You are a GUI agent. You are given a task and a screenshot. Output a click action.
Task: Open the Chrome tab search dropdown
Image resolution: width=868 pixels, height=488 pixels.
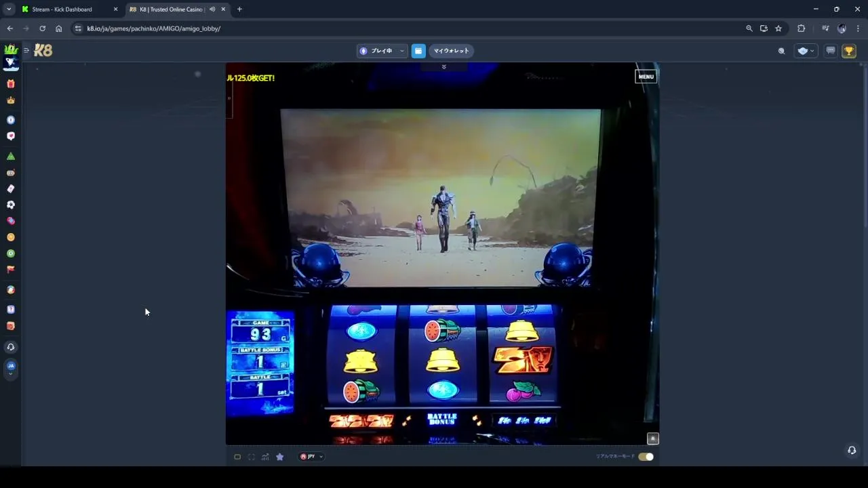click(x=9, y=9)
